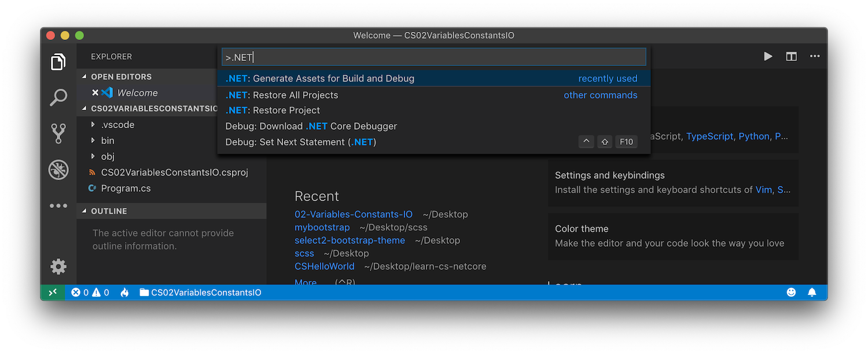The image size is (868, 354).
Task: Click 'The active editor cannot provide' outline message
Action: click(x=163, y=233)
